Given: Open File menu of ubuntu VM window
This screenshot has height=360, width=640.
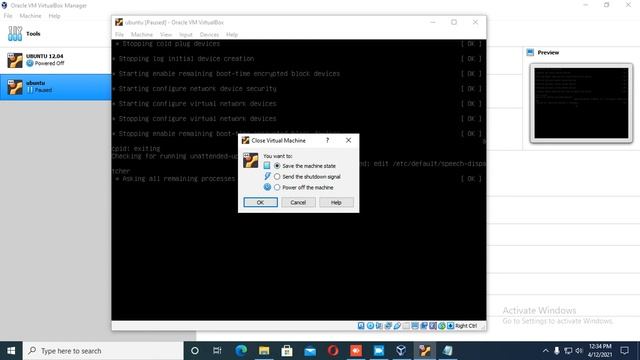Looking at the screenshot, I should pos(119,35).
